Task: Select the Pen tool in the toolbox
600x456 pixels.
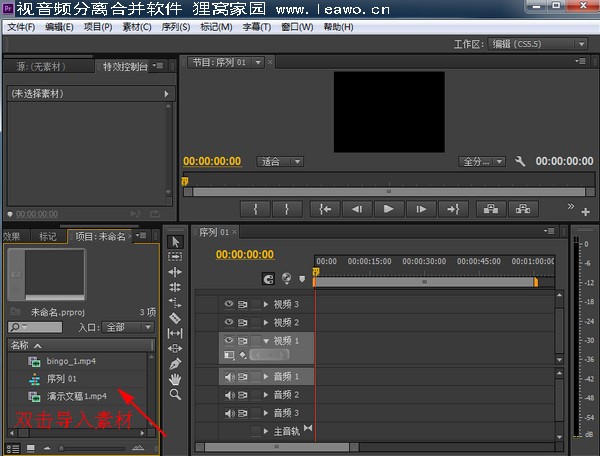Action: coord(175,363)
